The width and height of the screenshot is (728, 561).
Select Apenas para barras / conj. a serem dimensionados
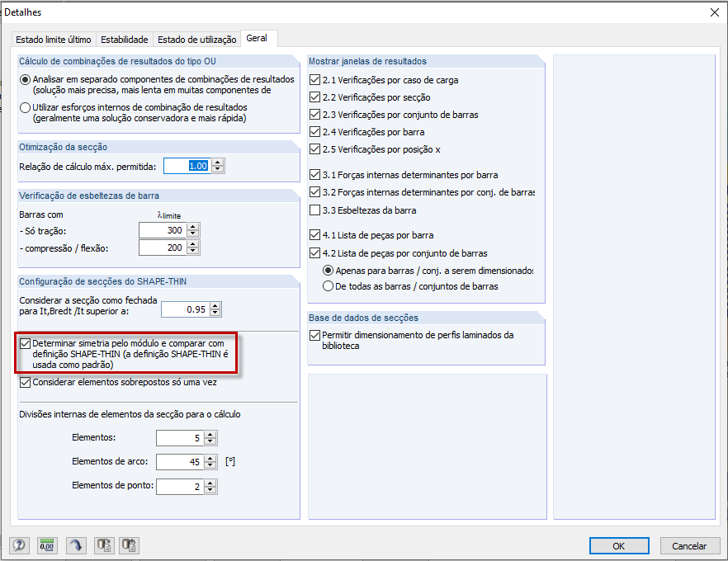[328, 271]
